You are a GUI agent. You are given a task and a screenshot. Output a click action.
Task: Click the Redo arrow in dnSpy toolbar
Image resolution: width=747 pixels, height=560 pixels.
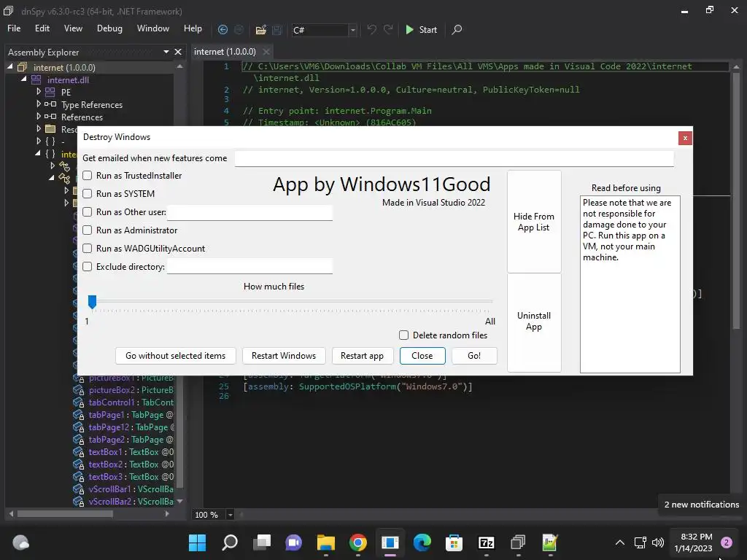(388, 29)
